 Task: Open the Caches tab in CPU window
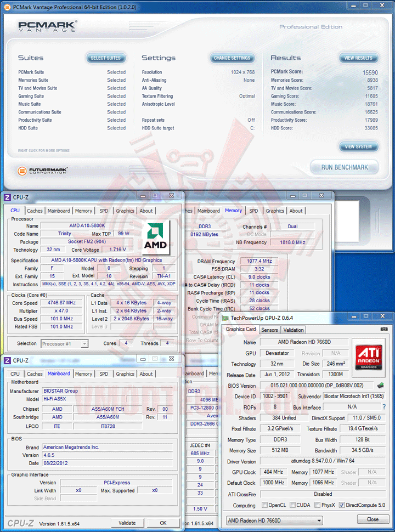[x=35, y=211]
